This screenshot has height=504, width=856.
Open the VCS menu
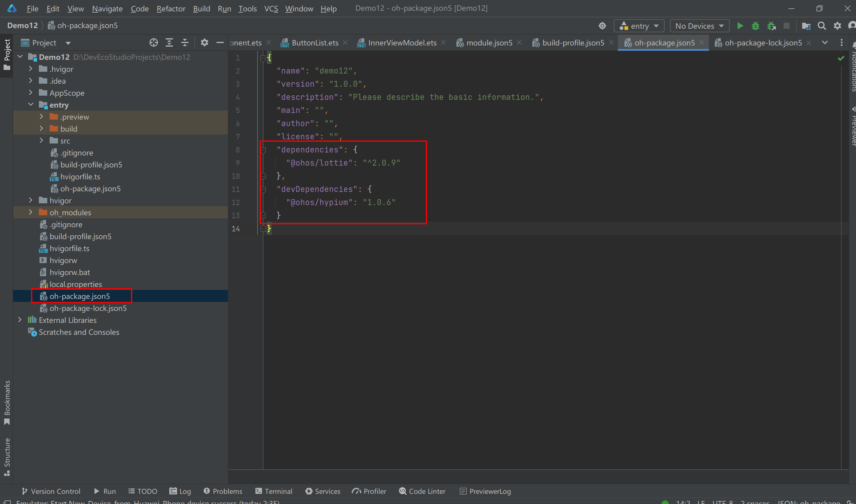tap(271, 8)
